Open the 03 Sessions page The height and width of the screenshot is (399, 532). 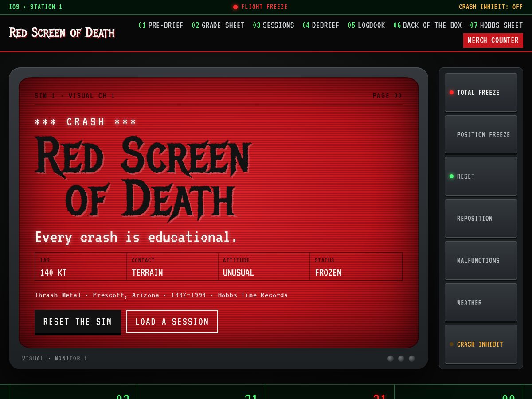274,25
